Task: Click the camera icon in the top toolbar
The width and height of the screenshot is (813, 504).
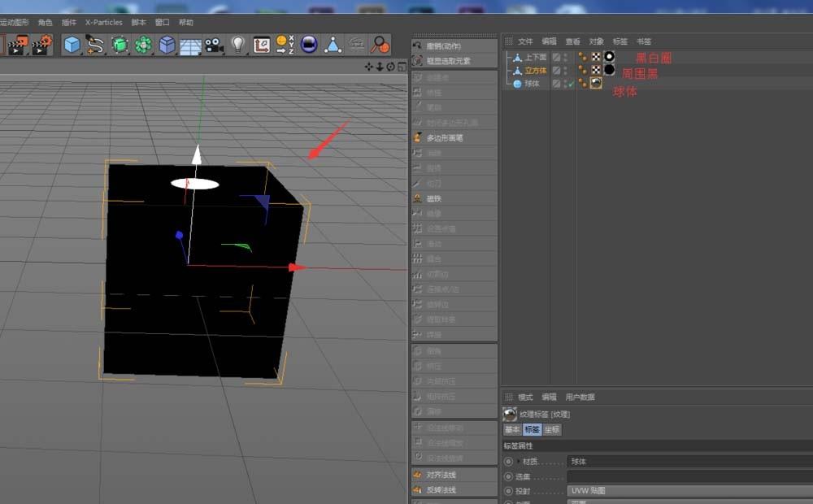Action: tap(214, 46)
